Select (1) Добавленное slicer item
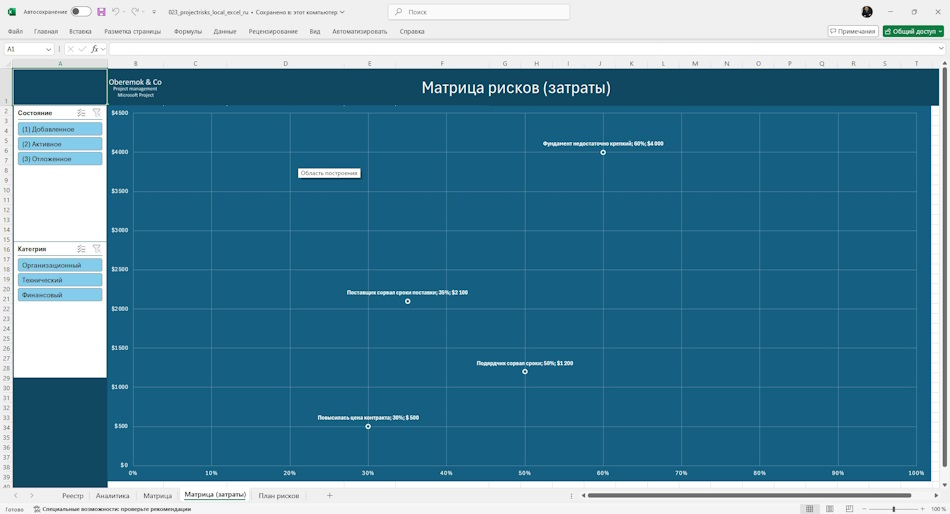The width and height of the screenshot is (950, 514). pos(60,129)
